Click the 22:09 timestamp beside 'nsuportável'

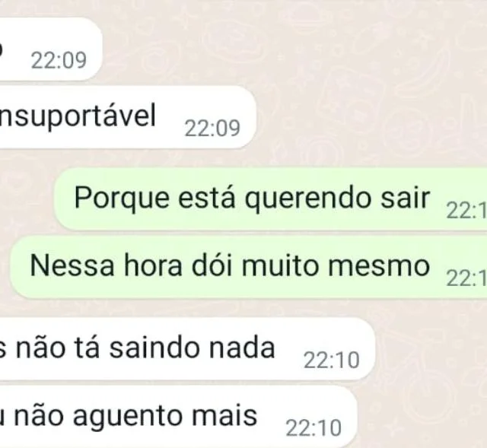[x=212, y=129]
